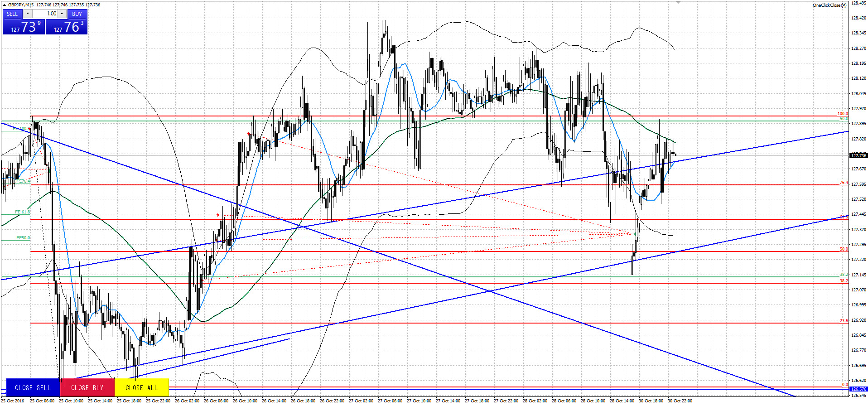Click the sell price 127.739 tile
868x406 pixels.
(x=24, y=27)
